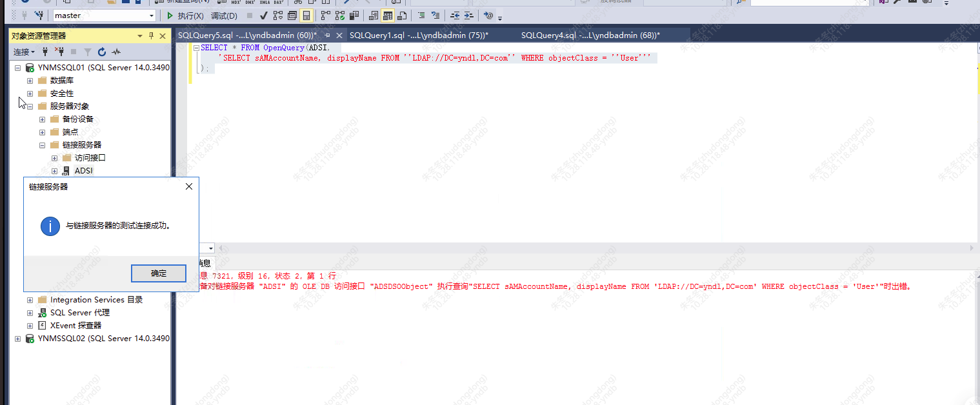Decrease the line indent
The width and height of the screenshot is (980, 405).
pyautogui.click(x=455, y=15)
